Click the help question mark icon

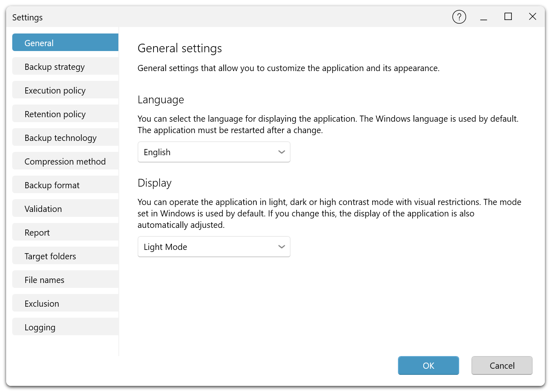459,17
